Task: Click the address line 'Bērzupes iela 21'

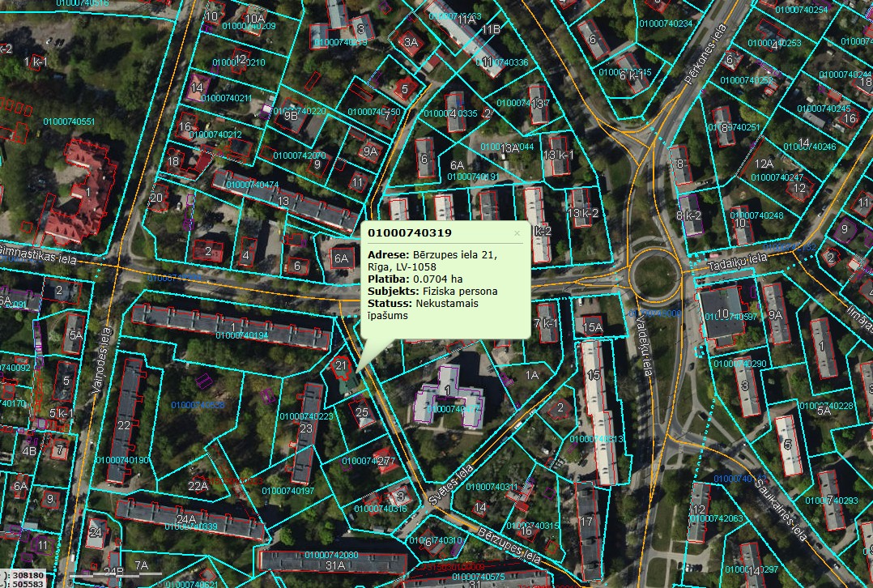Action: click(x=455, y=254)
